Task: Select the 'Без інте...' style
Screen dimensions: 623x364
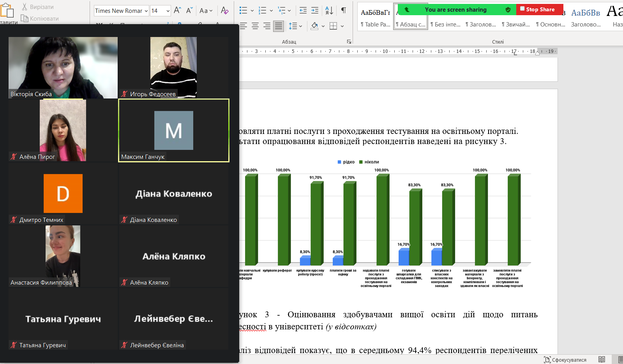Action: (x=445, y=24)
